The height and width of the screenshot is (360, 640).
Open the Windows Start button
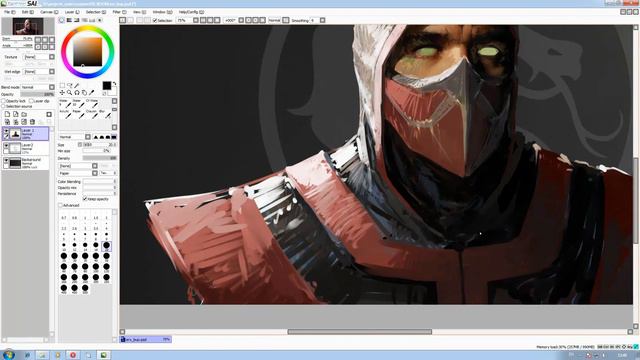[8, 355]
